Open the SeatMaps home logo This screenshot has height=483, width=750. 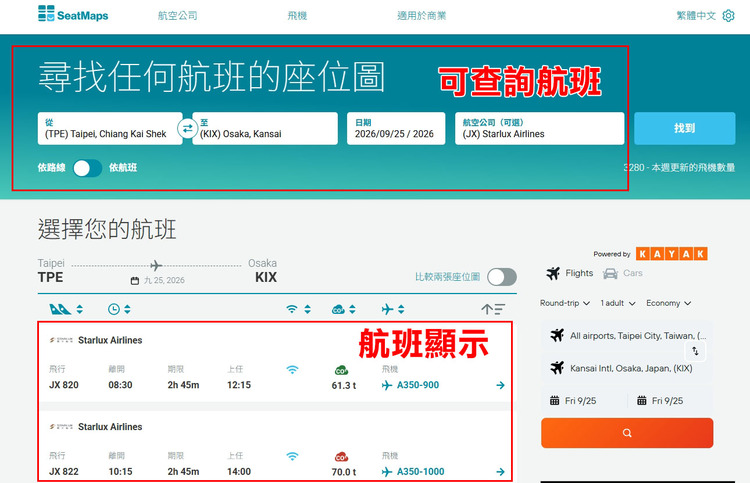73,14
